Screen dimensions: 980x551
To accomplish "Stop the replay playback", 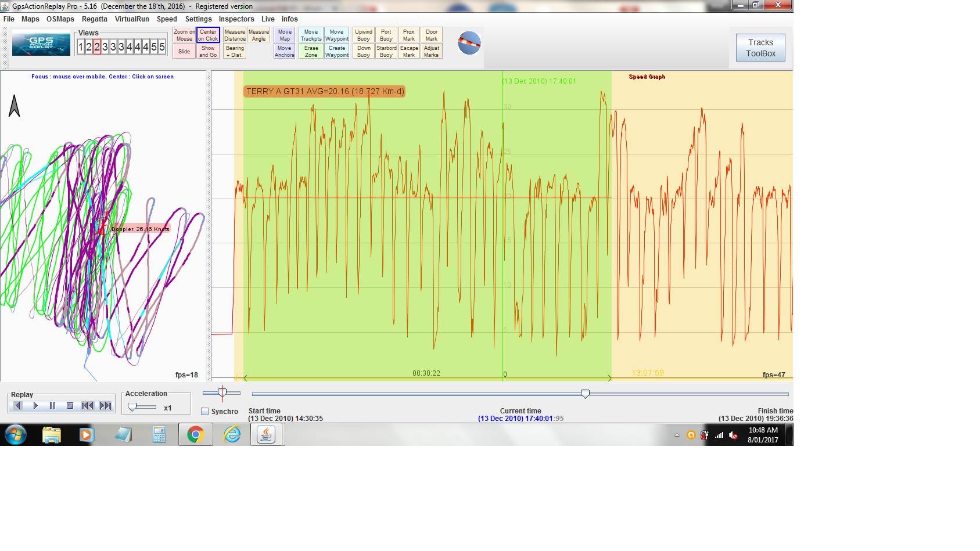I will click(70, 406).
